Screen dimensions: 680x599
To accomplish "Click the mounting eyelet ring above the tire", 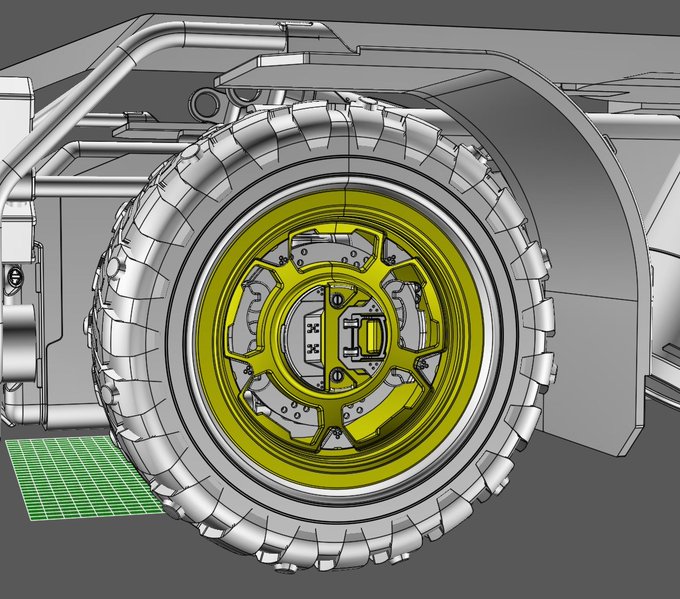I will pos(204,104).
